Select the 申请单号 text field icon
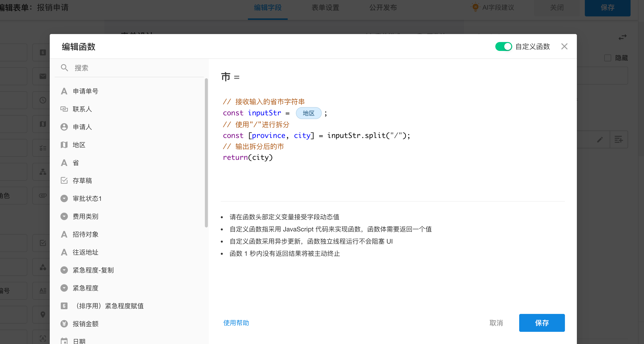 64,91
